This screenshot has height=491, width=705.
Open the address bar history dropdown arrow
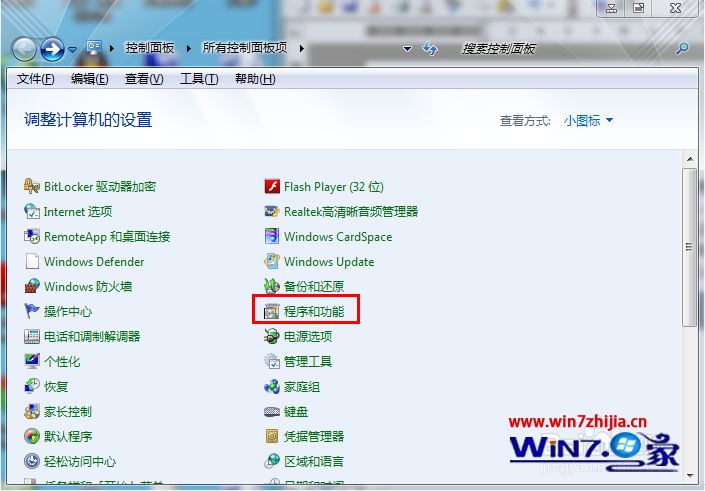pyautogui.click(x=407, y=48)
